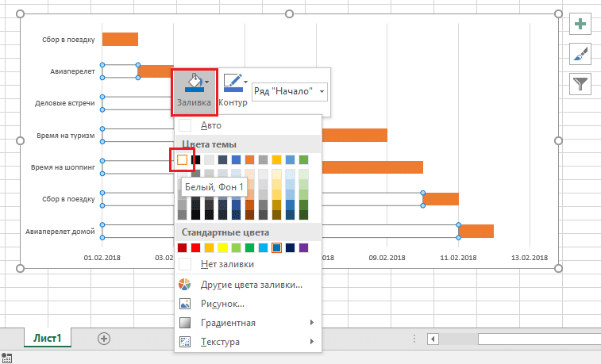Open Chart Filters funnel button
The height and width of the screenshot is (364, 601).
coord(581,82)
